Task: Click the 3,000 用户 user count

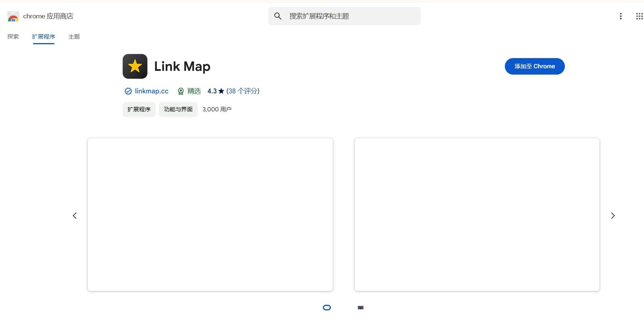Action: click(x=217, y=109)
